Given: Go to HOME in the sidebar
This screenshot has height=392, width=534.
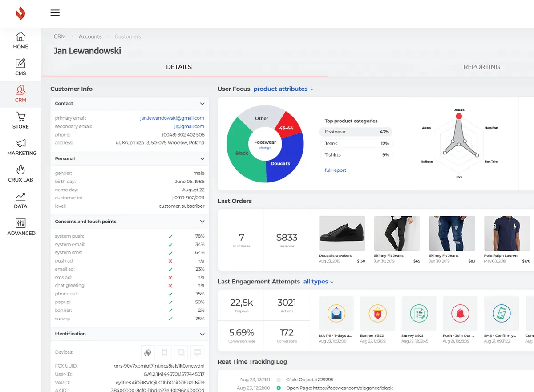Looking at the screenshot, I should [x=20, y=40].
